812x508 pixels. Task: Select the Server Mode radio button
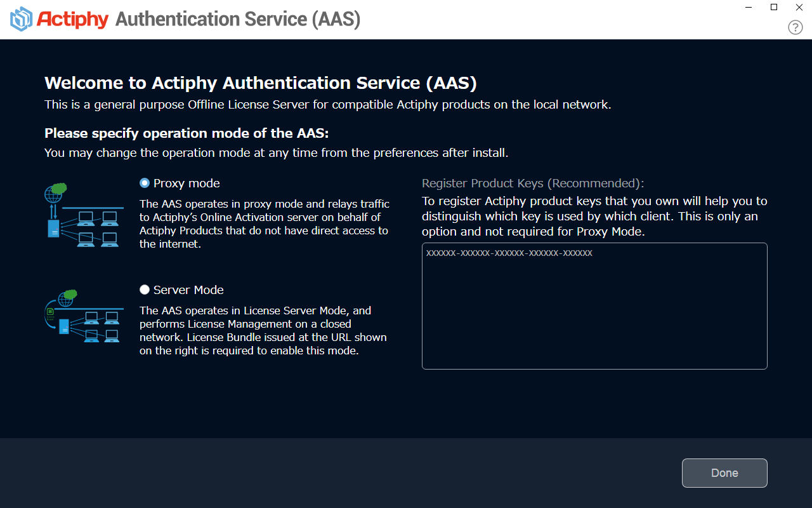(x=145, y=290)
